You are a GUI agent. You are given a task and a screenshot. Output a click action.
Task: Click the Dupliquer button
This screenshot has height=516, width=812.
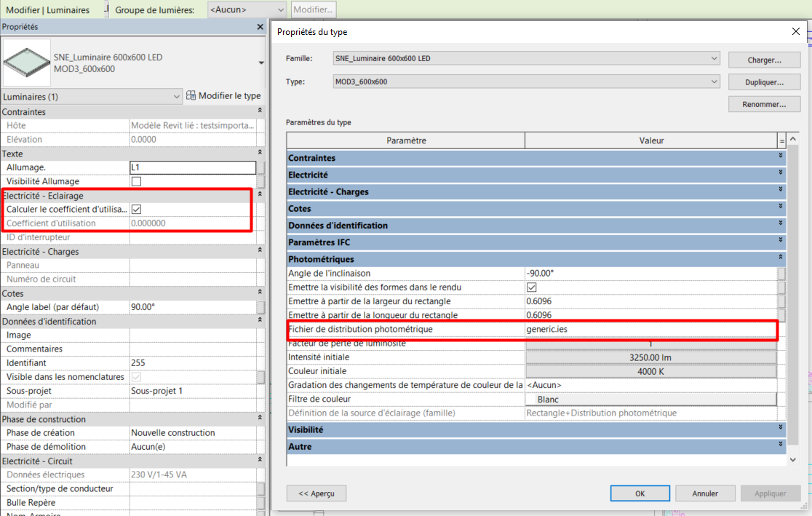[763, 82]
